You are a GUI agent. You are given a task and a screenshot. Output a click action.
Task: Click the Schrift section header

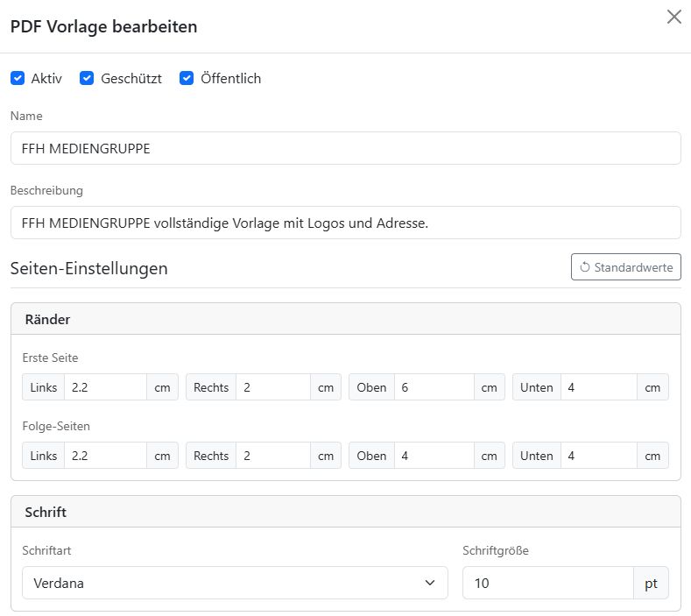point(345,512)
